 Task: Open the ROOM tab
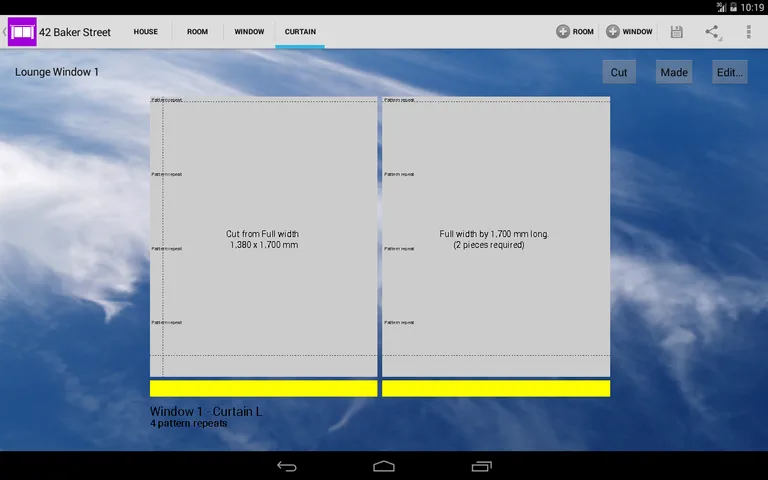click(x=197, y=32)
